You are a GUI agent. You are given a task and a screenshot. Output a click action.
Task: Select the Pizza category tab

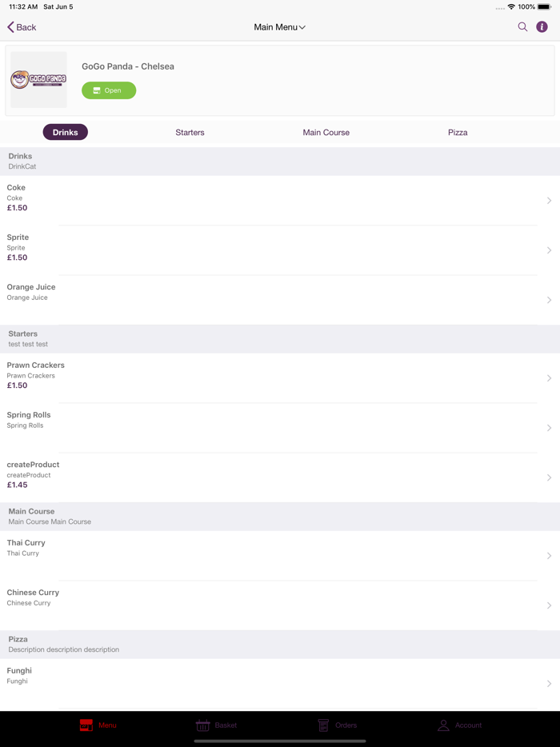(458, 133)
